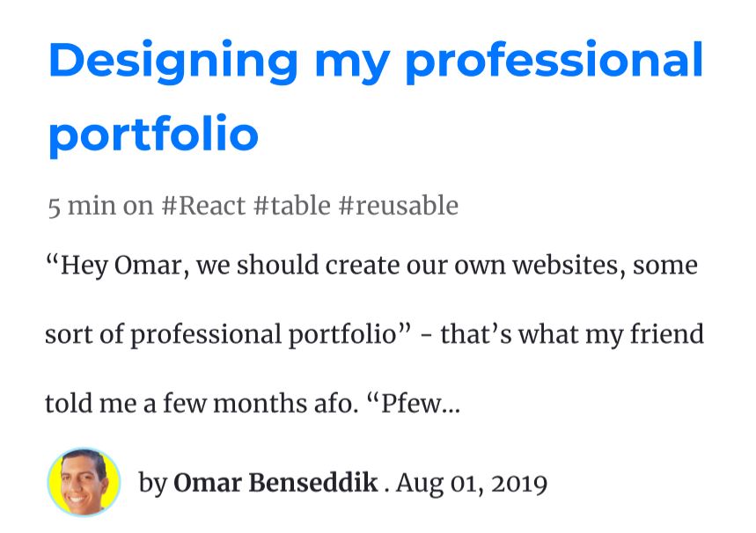The height and width of the screenshot is (533, 756).
Task: Select the #reusable hashtag
Action: coord(399,206)
